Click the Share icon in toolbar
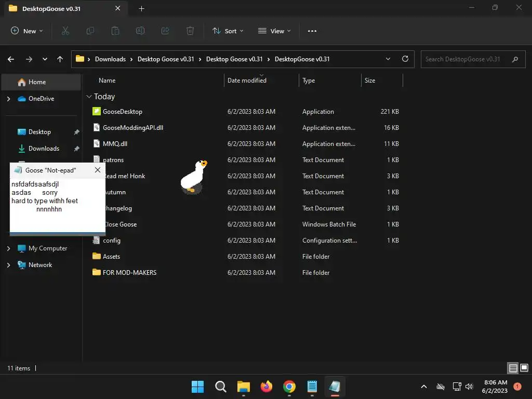The width and height of the screenshot is (532, 399). pyautogui.click(x=165, y=31)
